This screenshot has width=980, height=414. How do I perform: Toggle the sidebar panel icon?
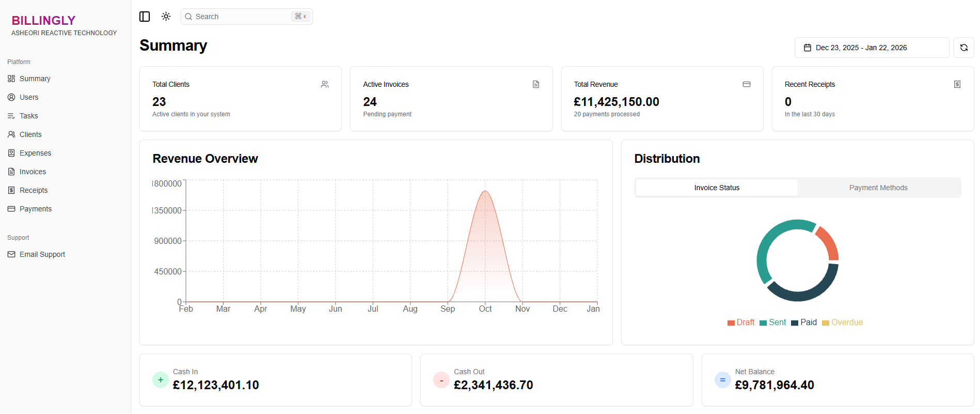point(145,17)
